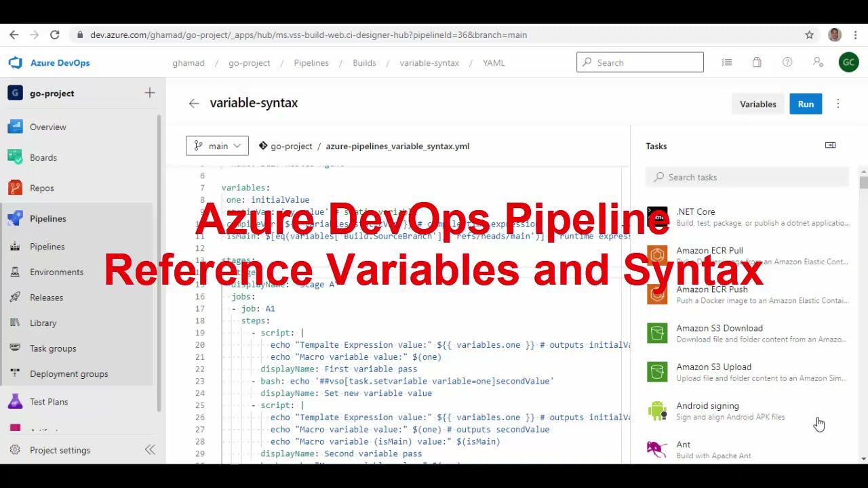This screenshot has height=488, width=868.
Task: Select the Ant build task
Action: click(747, 449)
